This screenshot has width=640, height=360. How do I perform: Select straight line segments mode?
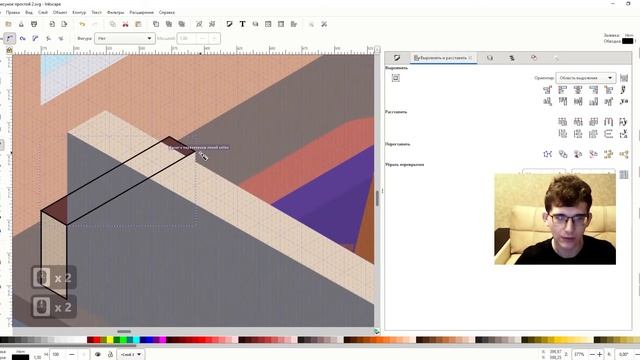tap(48, 38)
